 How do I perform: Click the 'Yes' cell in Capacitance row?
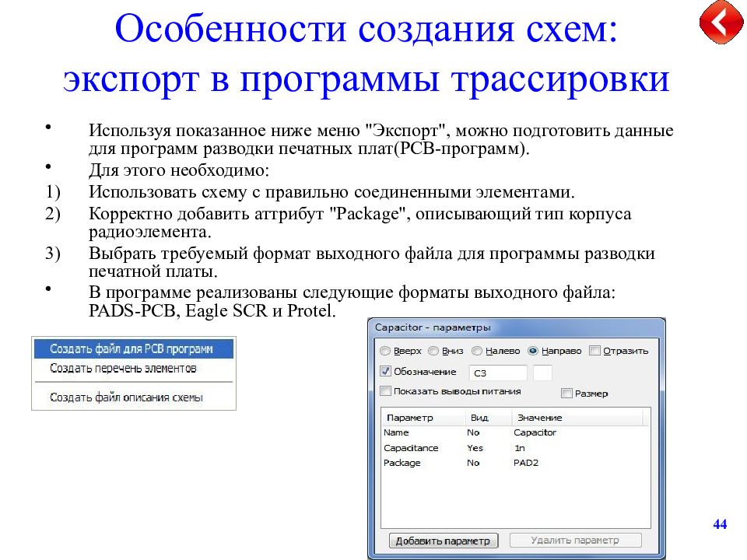click(x=475, y=448)
